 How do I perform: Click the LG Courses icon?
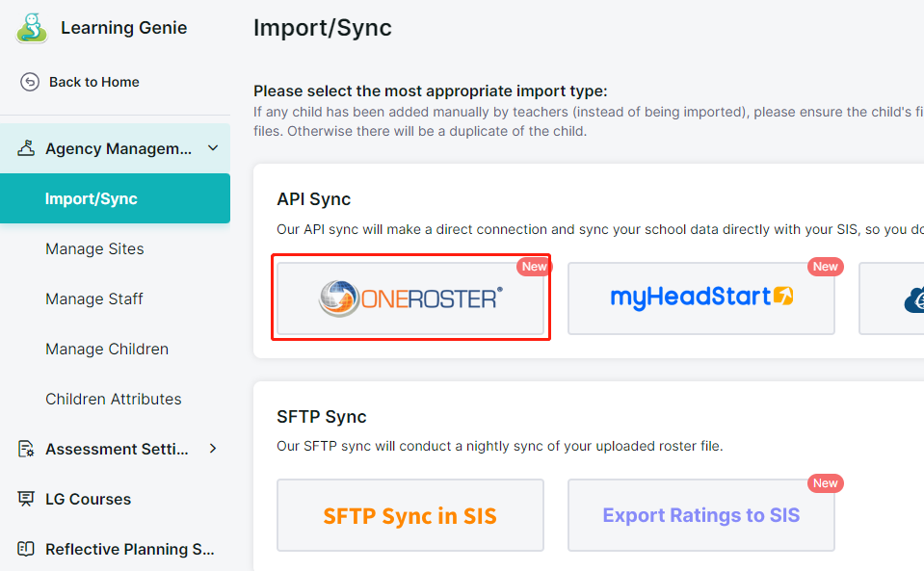27,499
